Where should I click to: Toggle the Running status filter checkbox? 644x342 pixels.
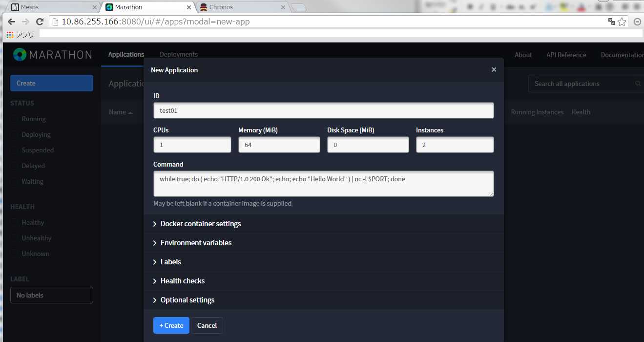tap(14, 119)
